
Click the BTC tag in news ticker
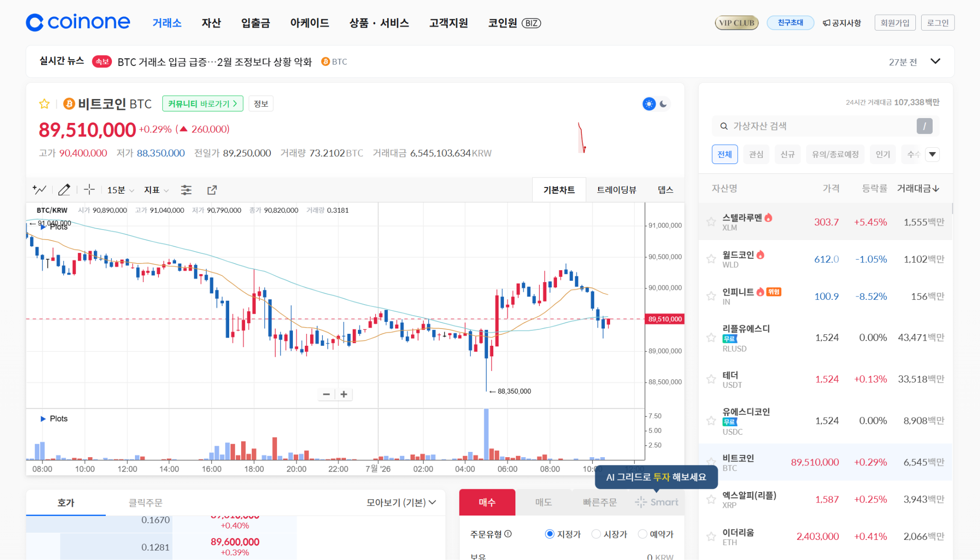pos(334,62)
